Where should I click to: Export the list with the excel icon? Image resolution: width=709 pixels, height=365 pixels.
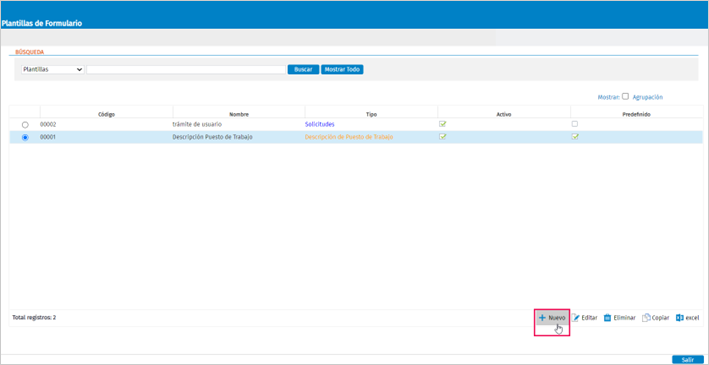click(x=679, y=318)
